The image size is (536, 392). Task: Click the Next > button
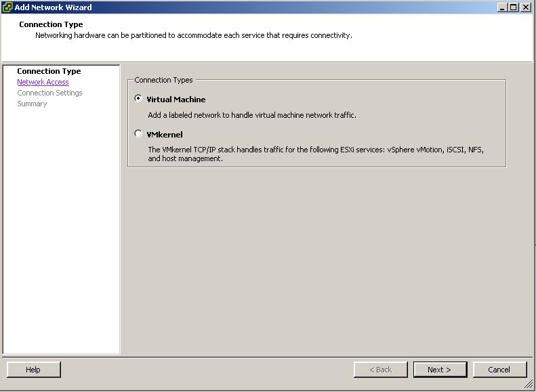[x=440, y=370]
